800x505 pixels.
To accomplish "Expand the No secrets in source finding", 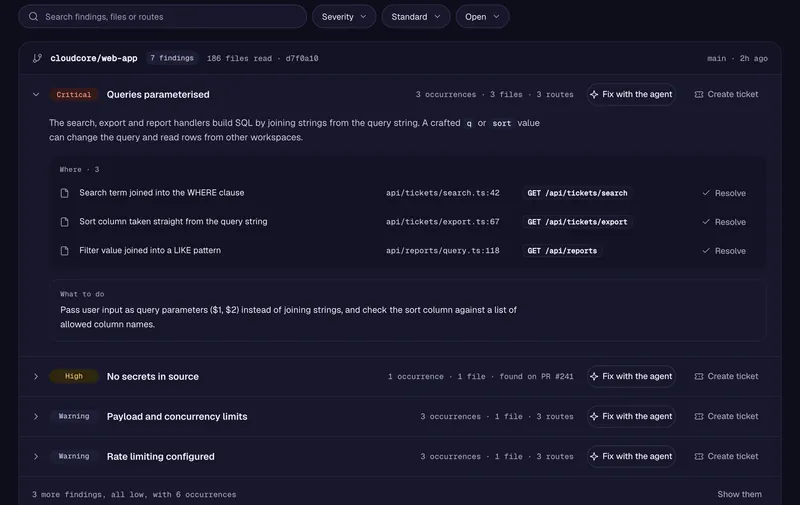I will [36, 376].
